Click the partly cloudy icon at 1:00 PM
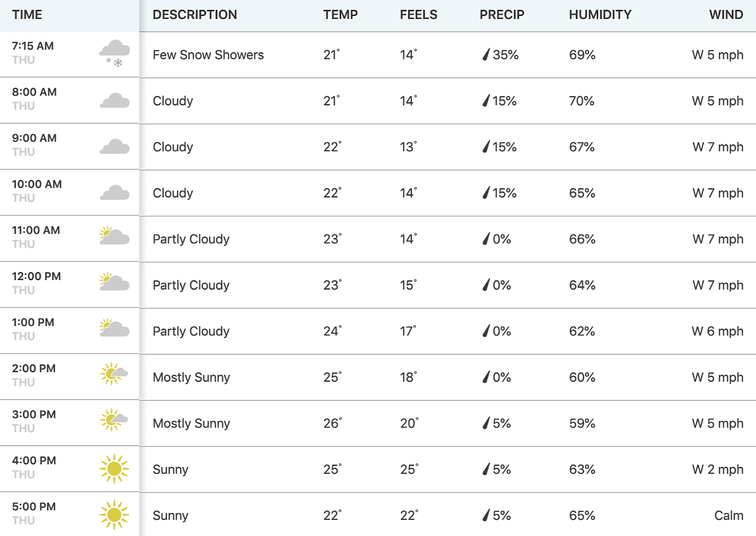Image resolution: width=756 pixels, height=536 pixels. (x=114, y=327)
